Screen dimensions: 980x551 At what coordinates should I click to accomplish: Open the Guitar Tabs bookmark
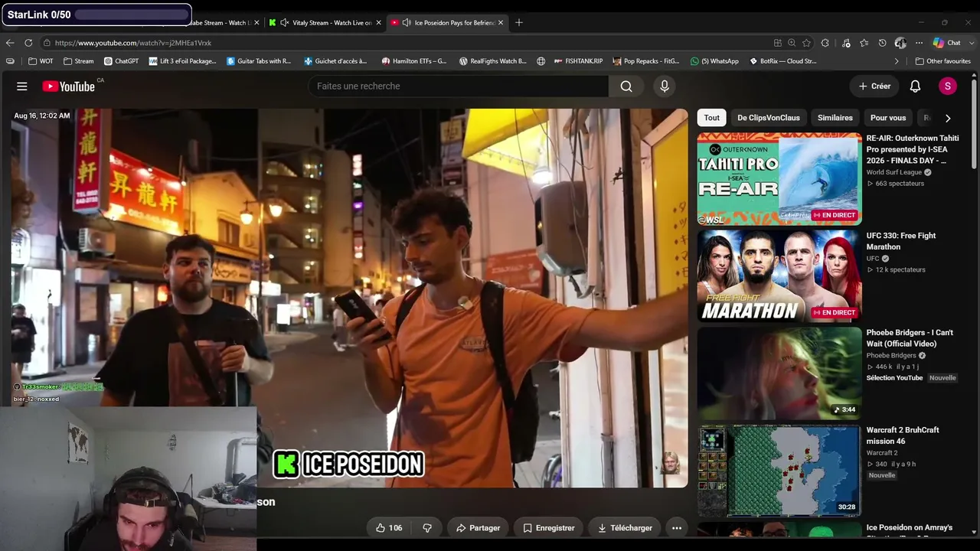259,61
